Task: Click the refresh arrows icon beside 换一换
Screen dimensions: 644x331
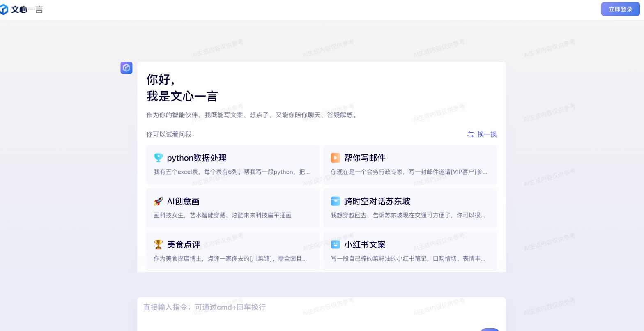Action: click(x=471, y=134)
